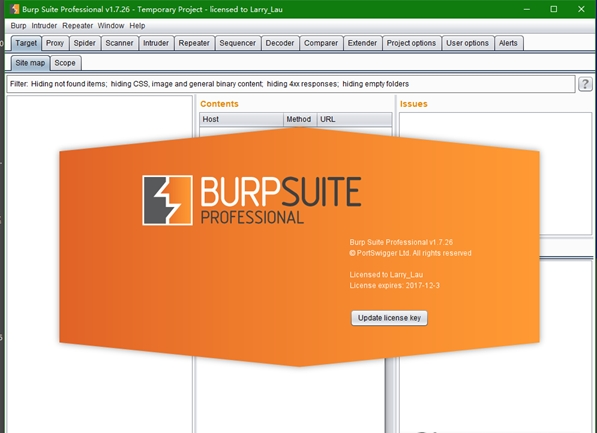This screenshot has width=597, height=433.
Task: Sort contents by Host column header
Action: (x=241, y=119)
